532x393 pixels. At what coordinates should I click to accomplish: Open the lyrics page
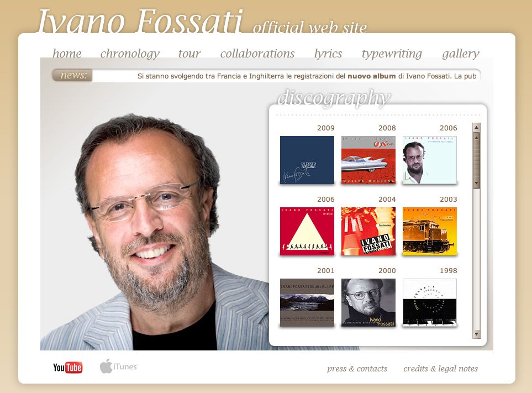(328, 53)
